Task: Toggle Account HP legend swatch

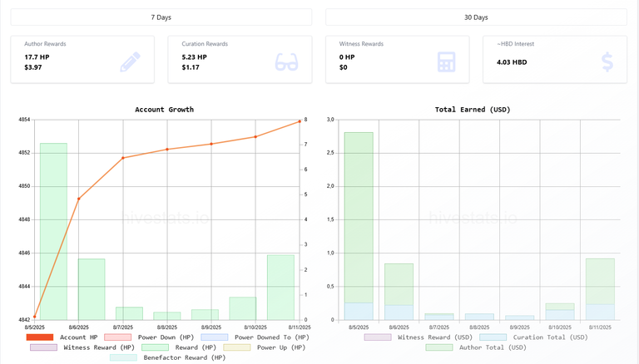Action: point(40,337)
